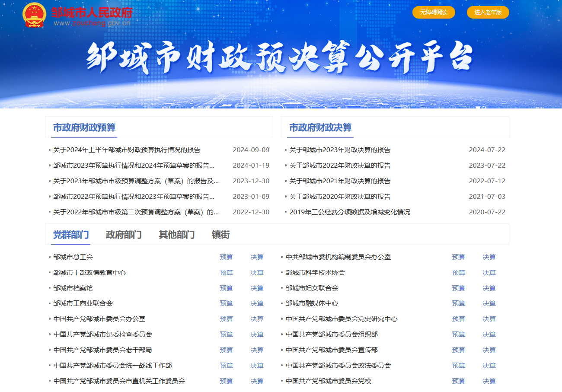The width and height of the screenshot is (562, 392).
Task: Click the 中国共产党邹城市委员会党校 department name
Action: 329,381
